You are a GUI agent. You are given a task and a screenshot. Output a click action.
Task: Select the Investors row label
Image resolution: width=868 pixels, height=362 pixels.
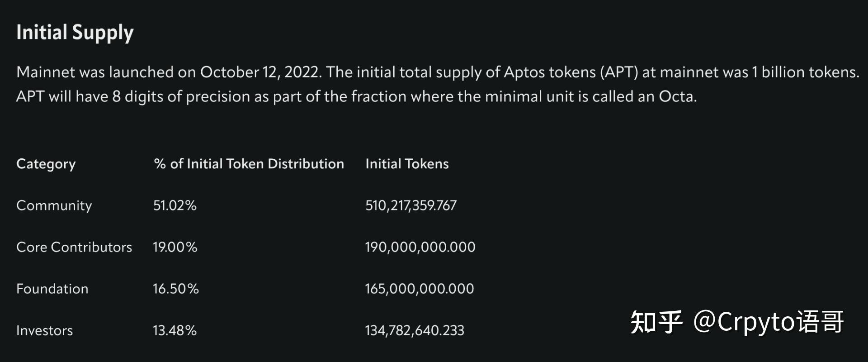pyautogui.click(x=45, y=330)
